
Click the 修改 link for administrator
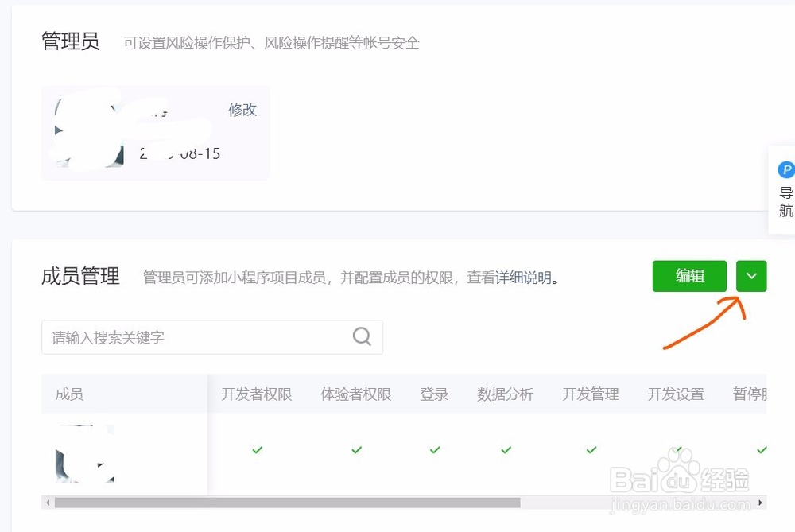point(242,110)
